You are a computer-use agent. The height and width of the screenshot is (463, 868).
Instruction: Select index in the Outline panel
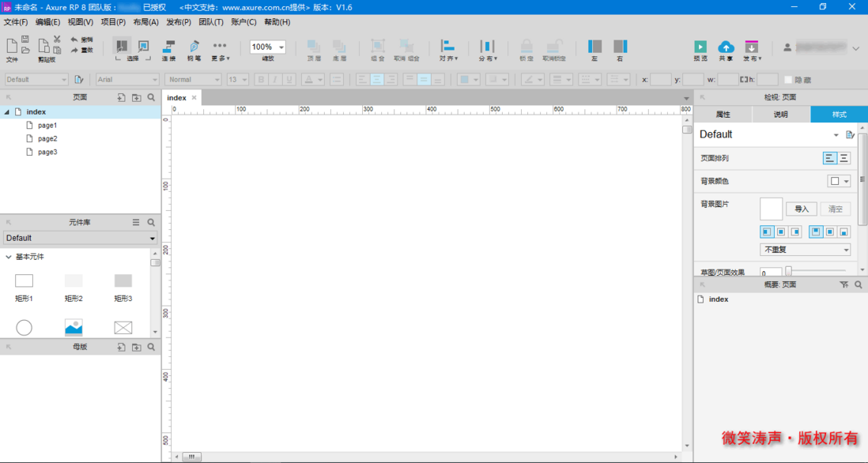click(x=718, y=299)
